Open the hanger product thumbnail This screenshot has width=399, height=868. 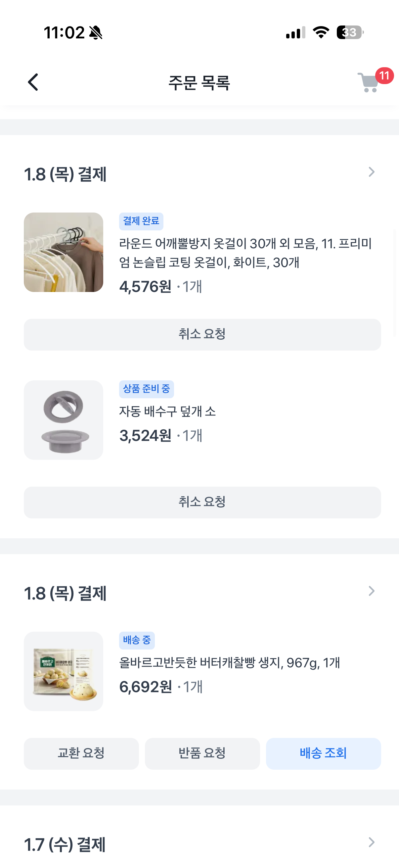(x=64, y=252)
